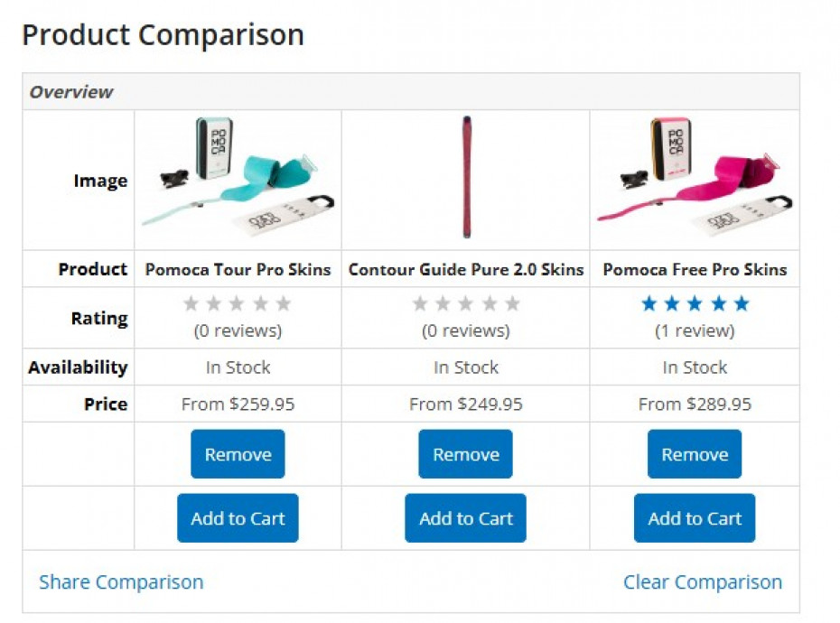View the pink Pomoca Free Pro image
The height and width of the screenshot is (623, 840).
694,180
